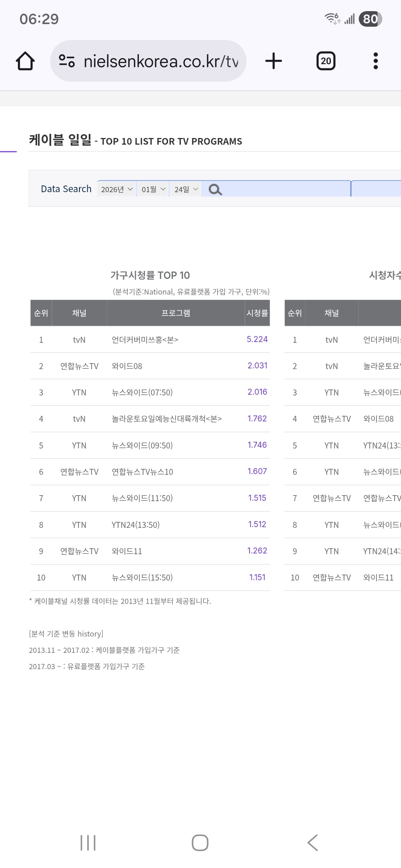Open the tab switcher showing 20 tabs
Viewport: 401px width, 868px height.
[x=326, y=61]
